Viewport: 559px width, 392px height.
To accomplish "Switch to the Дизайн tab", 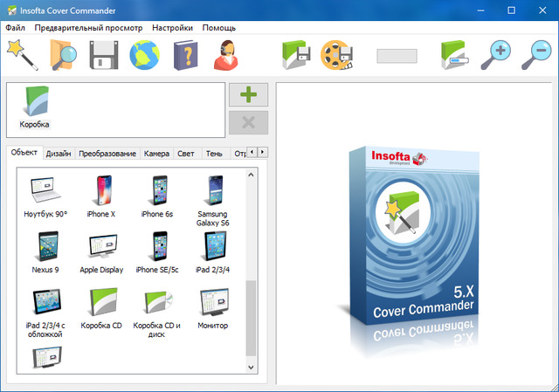I will pos(59,154).
